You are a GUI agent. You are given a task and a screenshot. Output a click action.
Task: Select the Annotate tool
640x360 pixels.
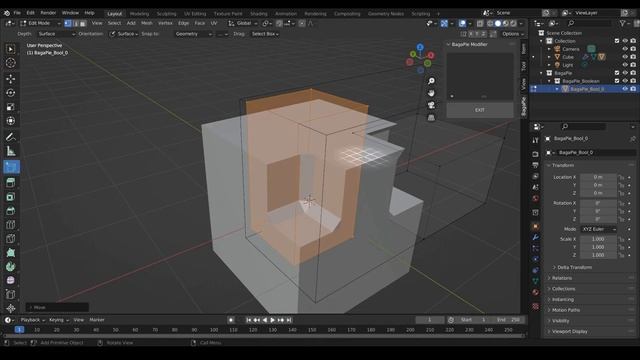tap(11, 137)
